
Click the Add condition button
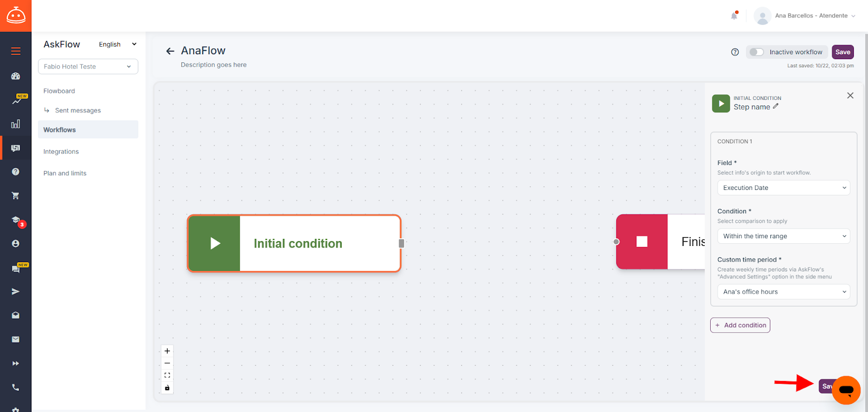pyautogui.click(x=740, y=325)
